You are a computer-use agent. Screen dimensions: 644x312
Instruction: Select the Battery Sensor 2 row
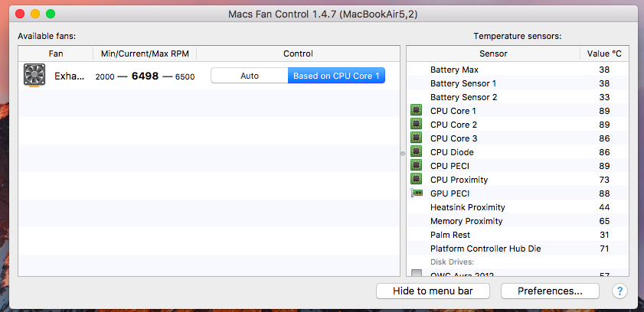coord(518,97)
